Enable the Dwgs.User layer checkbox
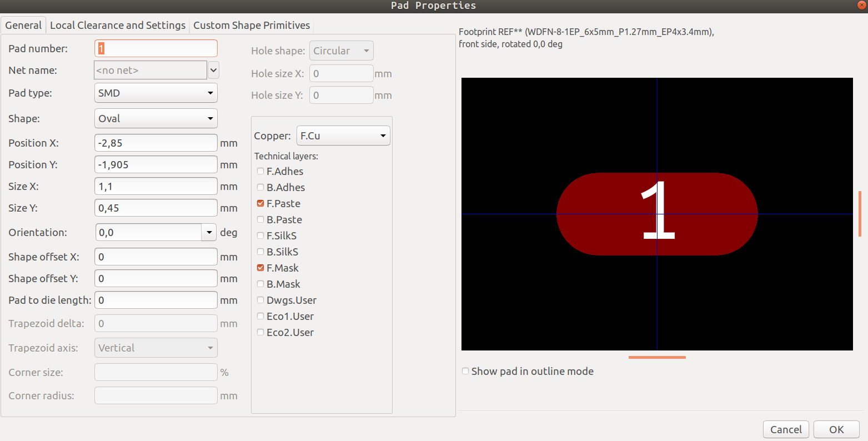The height and width of the screenshot is (441, 868). point(260,300)
